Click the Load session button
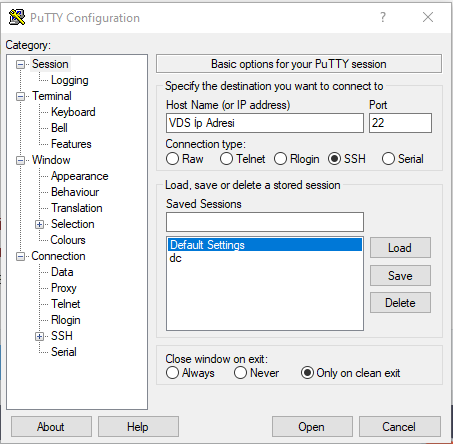The image size is (453, 444). tap(400, 248)
